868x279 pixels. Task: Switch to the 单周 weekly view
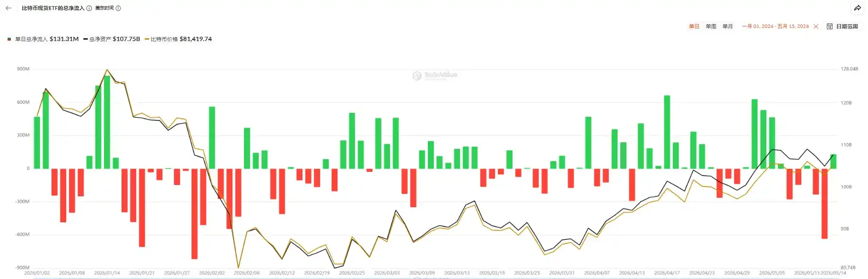(x=711, y=26)
